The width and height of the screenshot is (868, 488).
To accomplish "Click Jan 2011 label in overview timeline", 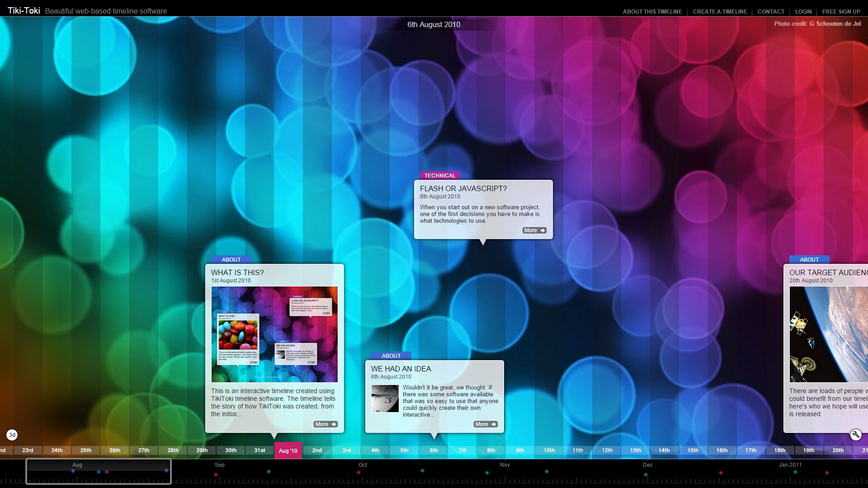I will point(790,465).
